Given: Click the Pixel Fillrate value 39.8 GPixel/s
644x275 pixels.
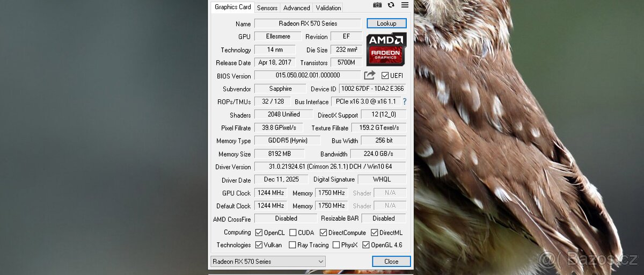Looking at the screenshot, I should point(279,127).
